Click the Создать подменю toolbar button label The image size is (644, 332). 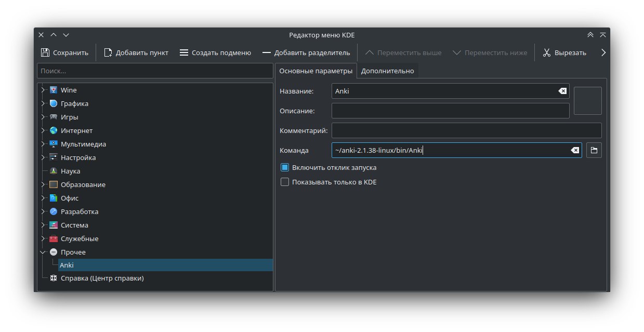pos(221,52)
